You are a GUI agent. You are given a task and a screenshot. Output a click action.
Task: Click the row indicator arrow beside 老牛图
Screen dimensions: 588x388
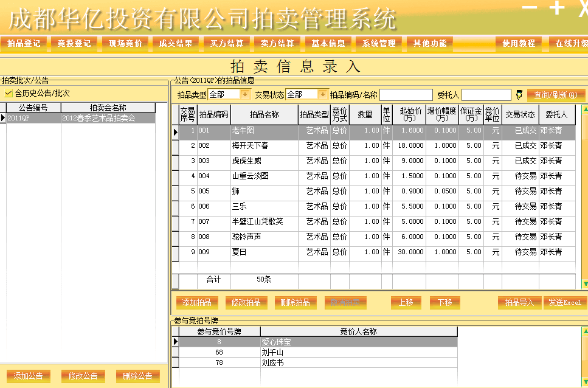click(x=175, y=132)
